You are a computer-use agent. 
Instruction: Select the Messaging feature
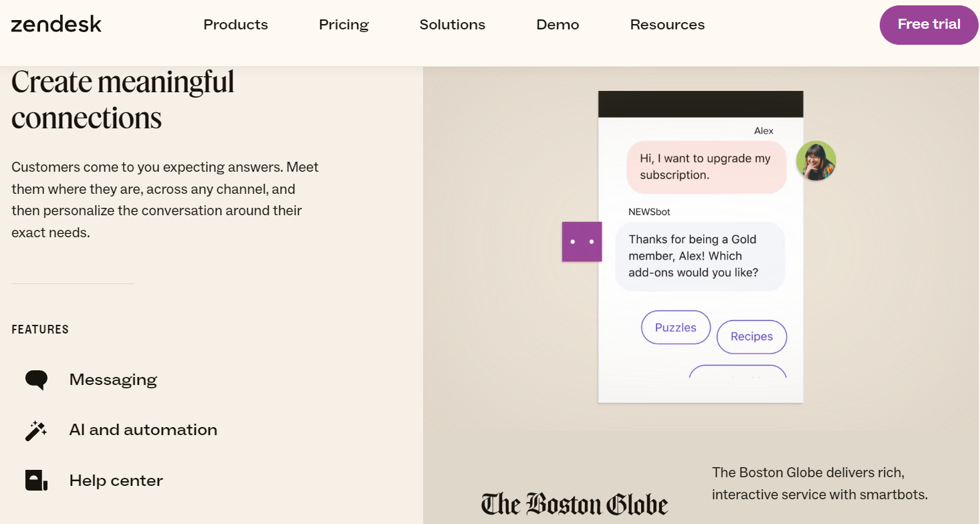113,380
